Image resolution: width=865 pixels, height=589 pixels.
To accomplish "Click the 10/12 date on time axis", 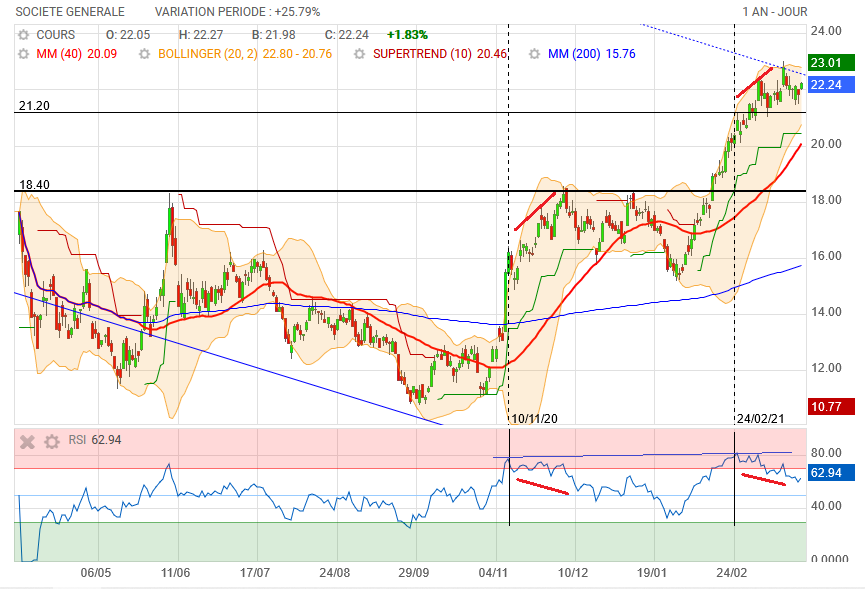I will 573,572.
